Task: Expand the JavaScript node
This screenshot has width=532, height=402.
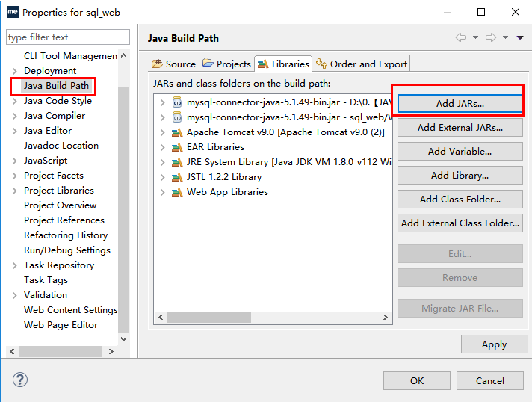Action: click(x=14, y=161)
